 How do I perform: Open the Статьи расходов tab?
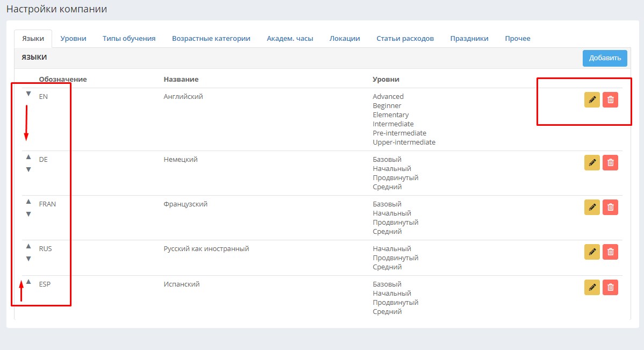point(405,39)
